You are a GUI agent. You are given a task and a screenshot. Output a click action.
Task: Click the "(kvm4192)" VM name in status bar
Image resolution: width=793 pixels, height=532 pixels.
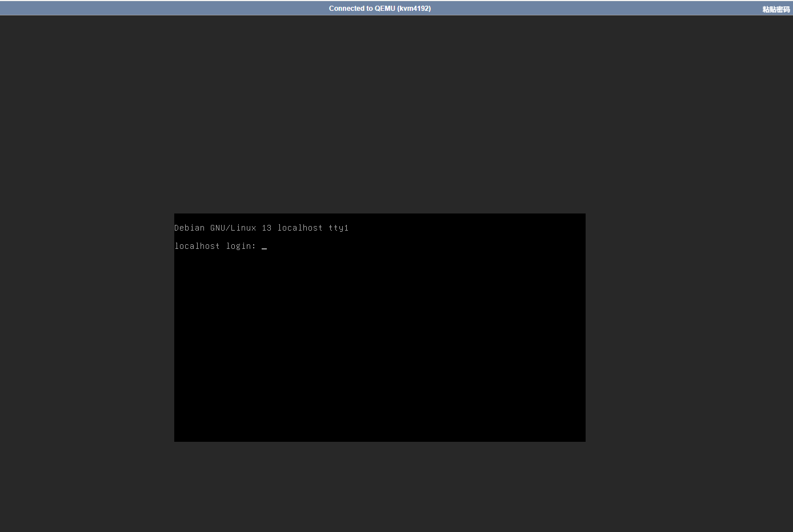pyautogui.click(x=414, y=9)
